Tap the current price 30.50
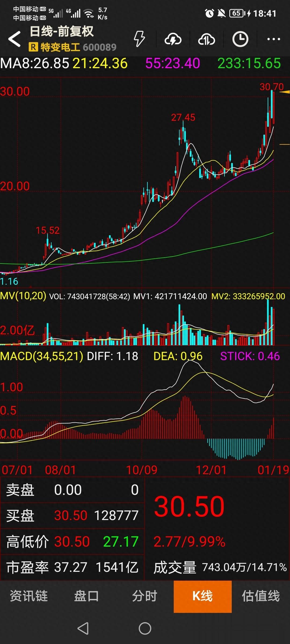This screenshot has height=644, width=290. coord(189,507)
